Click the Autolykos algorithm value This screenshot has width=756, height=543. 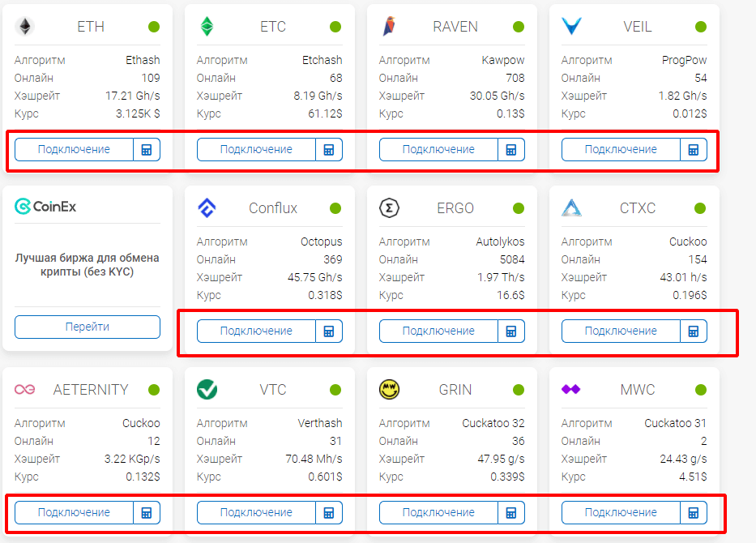pos(500,242)
